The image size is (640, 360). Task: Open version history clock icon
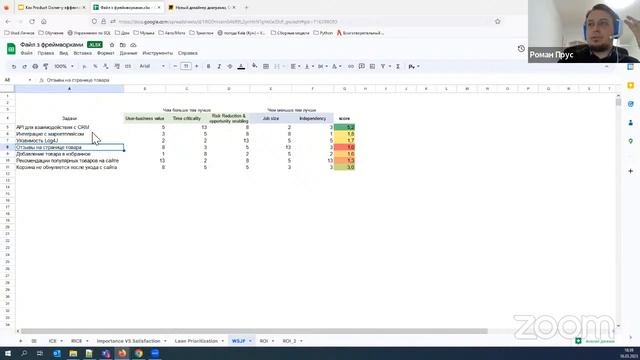pyautogui.click(x=521, y=49)
